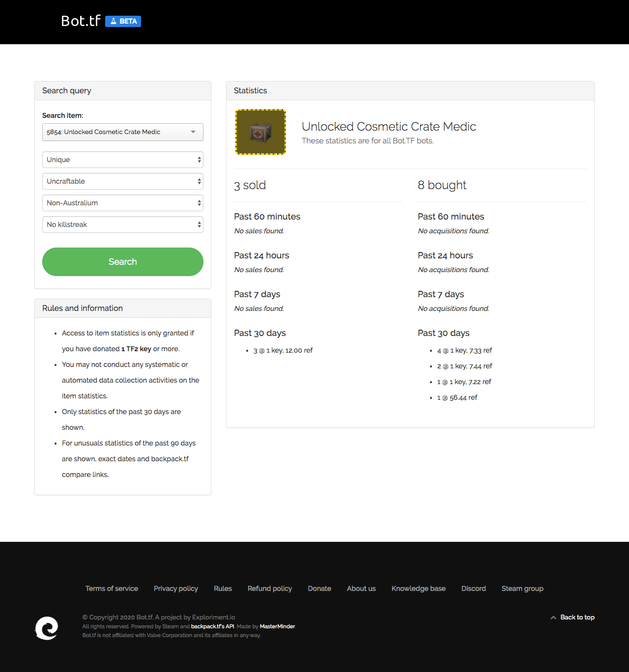Open the Privacy policy link

(x=176, y=588)
